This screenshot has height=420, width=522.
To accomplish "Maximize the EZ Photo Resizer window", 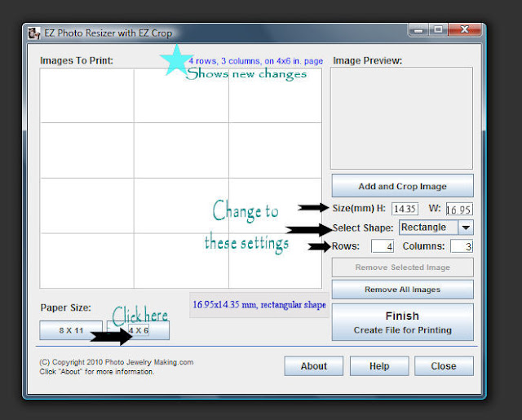I will (x=438, y=30).
